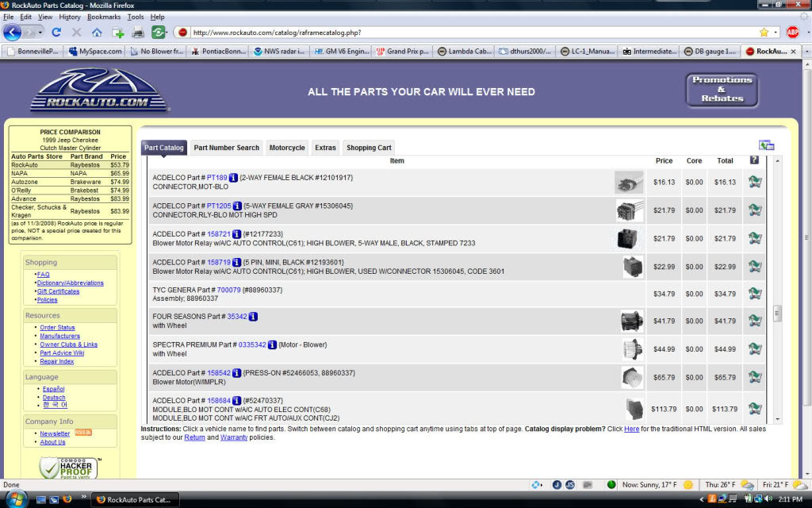Screen dimensions: 812x508
Task: Open the History menu
Action: (x=70, y=17)
